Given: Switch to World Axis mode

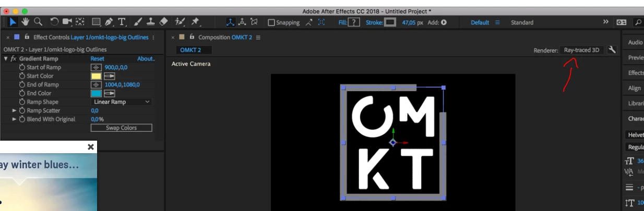Looking at the screenshot, I should pos(242,22).
